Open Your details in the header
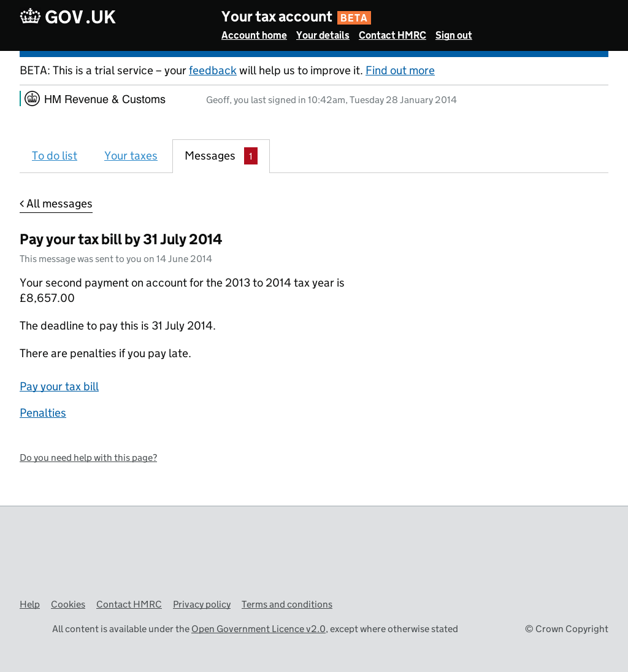The width and height of the screenshot is (628, 672). 323,36
